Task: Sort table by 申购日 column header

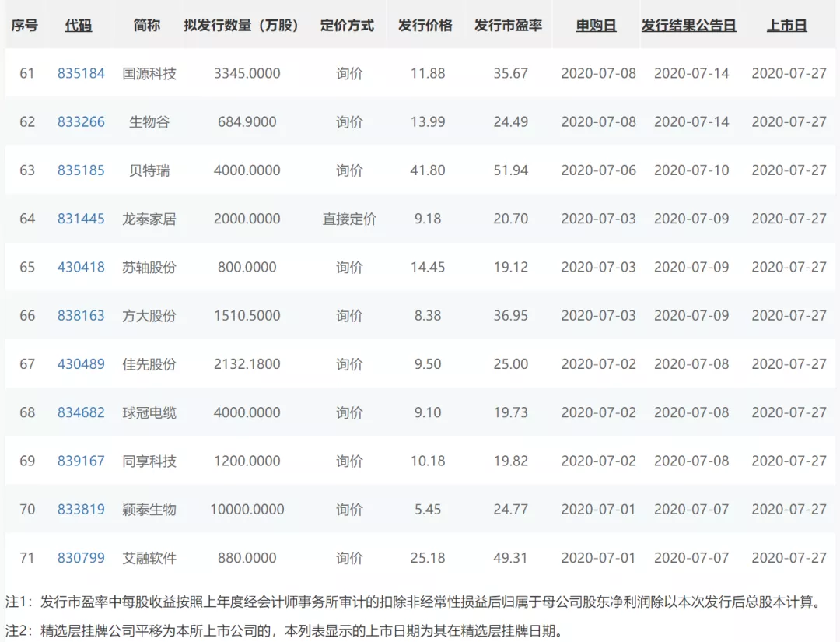Action: point(595,25)
